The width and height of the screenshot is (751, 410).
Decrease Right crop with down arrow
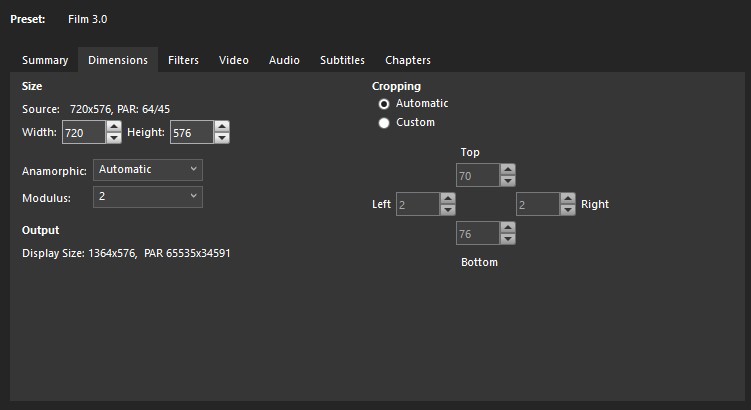568,210
